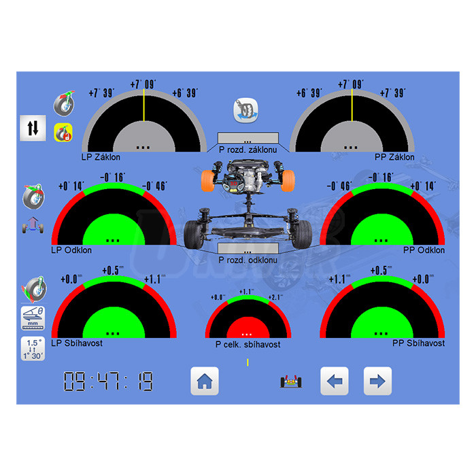The height and width of the screenshot is (476, 476).
Task: Click the P rozd. záklonu value box
Action: tap(248, 138)
